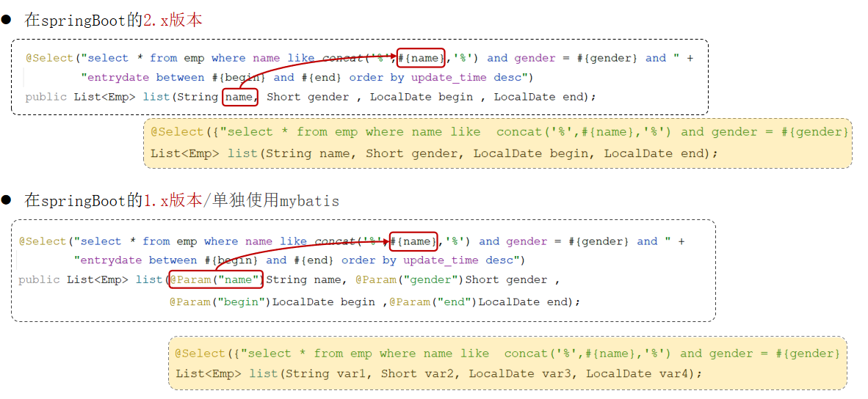Click "public" keyword in the 2.x code block

click(x=46, y=98)
